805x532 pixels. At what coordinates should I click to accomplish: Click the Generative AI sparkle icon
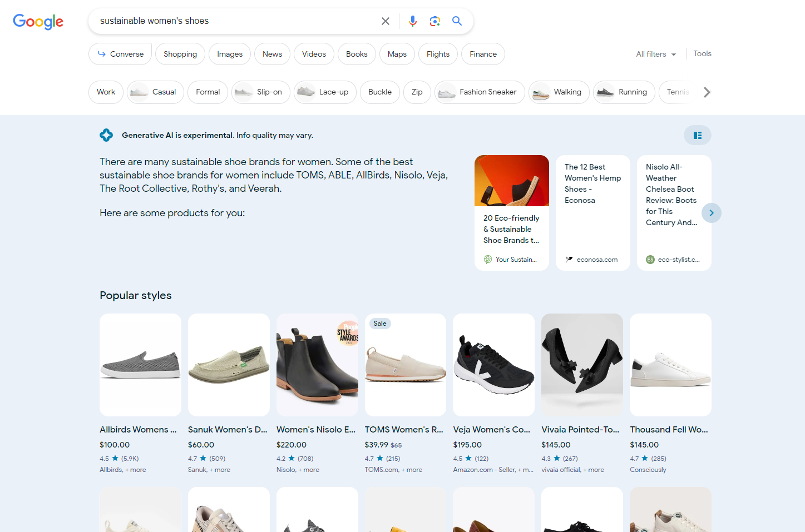(x=106, y=135)
